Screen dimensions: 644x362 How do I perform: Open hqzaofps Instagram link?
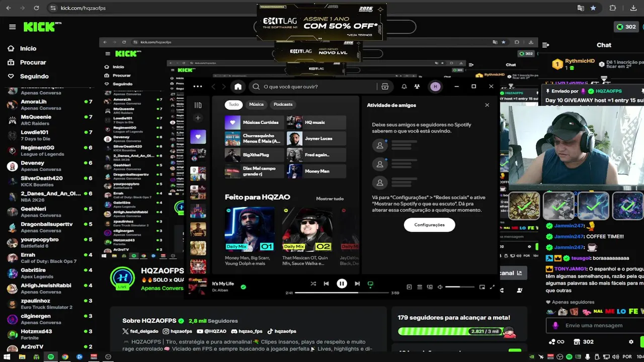click(178, 331)
